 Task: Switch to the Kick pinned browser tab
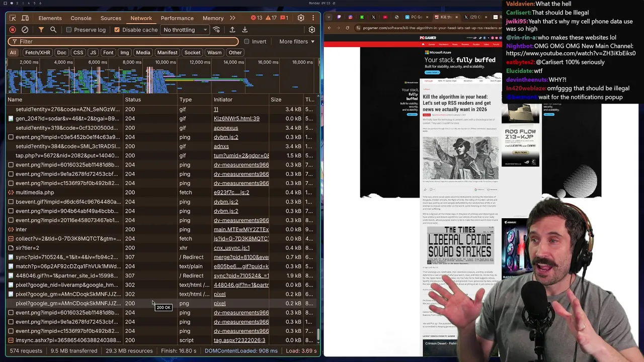362,17
